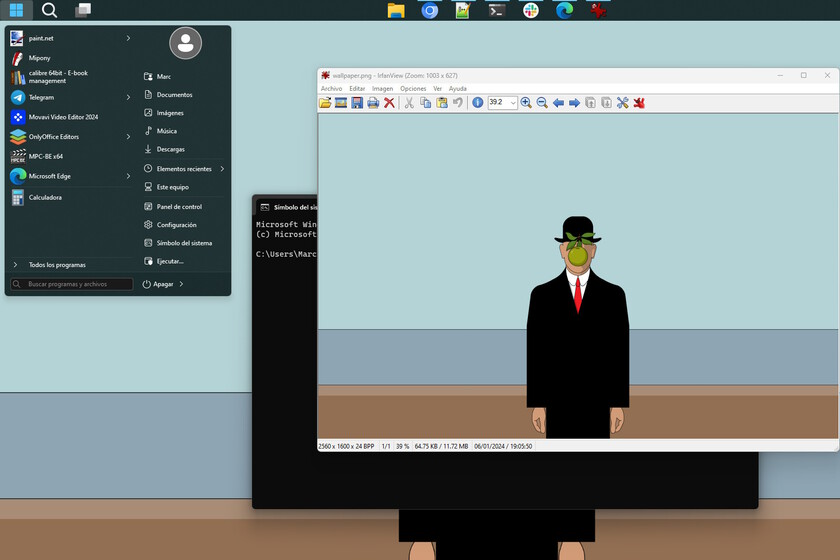This screenshot has height=560, width=840.
Task: Click the Buscar programas y archivos search field
Action: click(x=72, y=284)
